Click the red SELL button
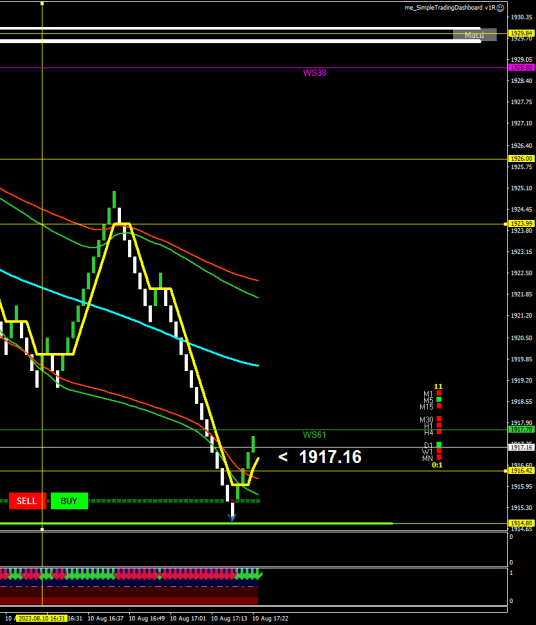This screenshot has height=625, width=536. coord(27,501)
